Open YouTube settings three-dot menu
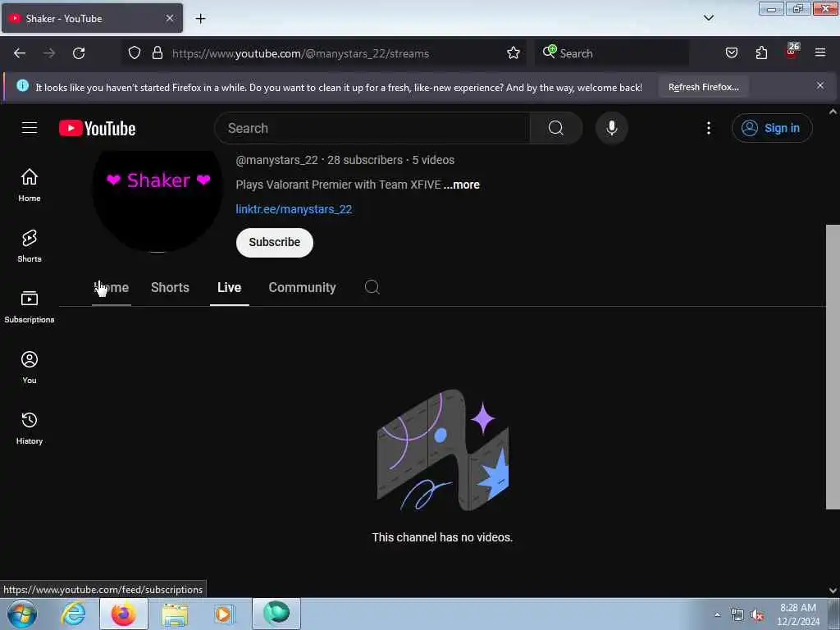This screenshot has height=630, width=840. point(708,128)
